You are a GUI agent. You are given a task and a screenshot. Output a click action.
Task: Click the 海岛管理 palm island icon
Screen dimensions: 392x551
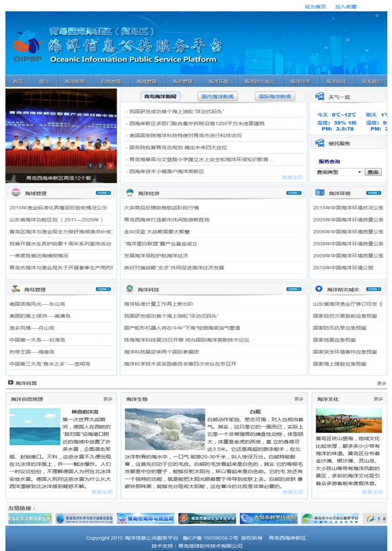click(x=16, y=289)
